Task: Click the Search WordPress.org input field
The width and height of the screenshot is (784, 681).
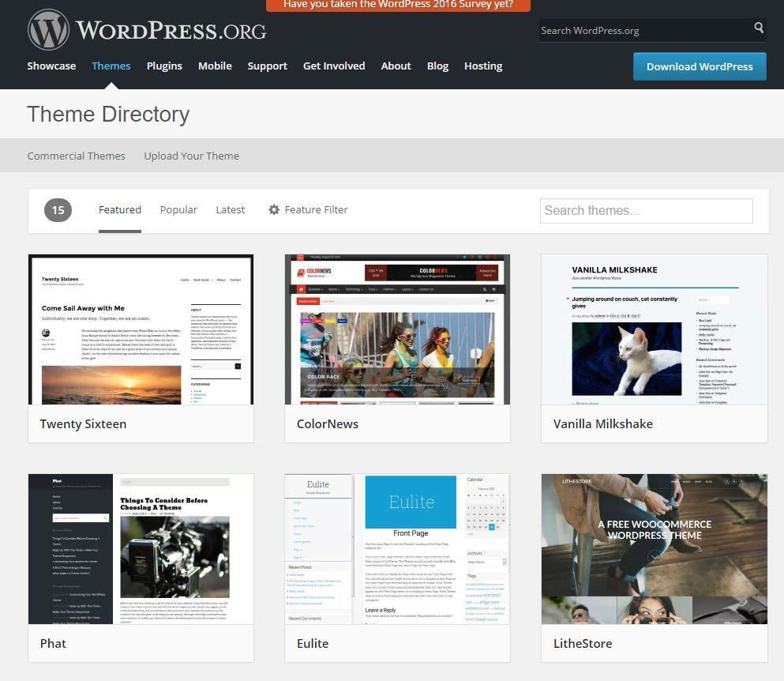Action: [640, 29]
